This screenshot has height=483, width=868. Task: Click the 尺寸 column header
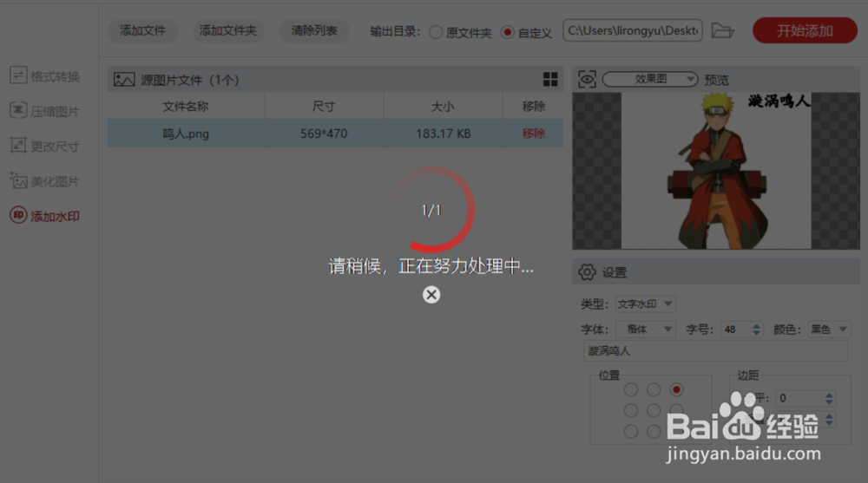pos(324,107)
